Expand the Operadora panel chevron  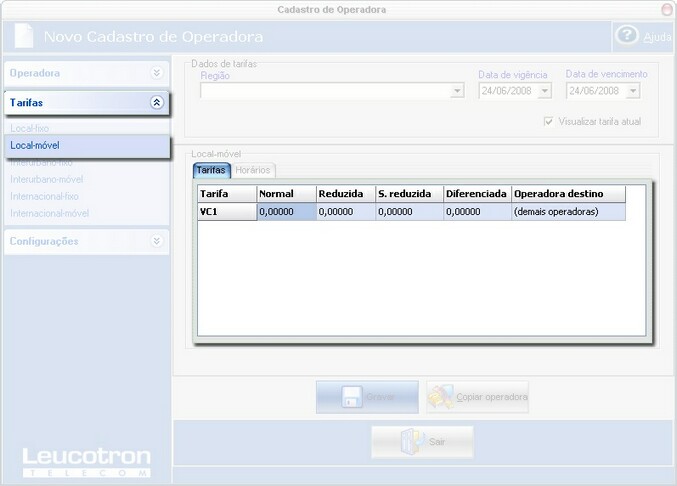(x=157, y=73)
